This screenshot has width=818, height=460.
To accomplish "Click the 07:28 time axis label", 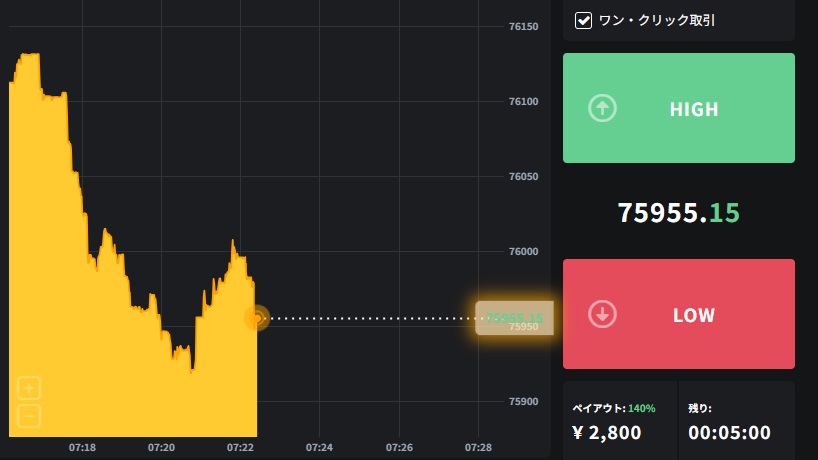I will point(478,447).
